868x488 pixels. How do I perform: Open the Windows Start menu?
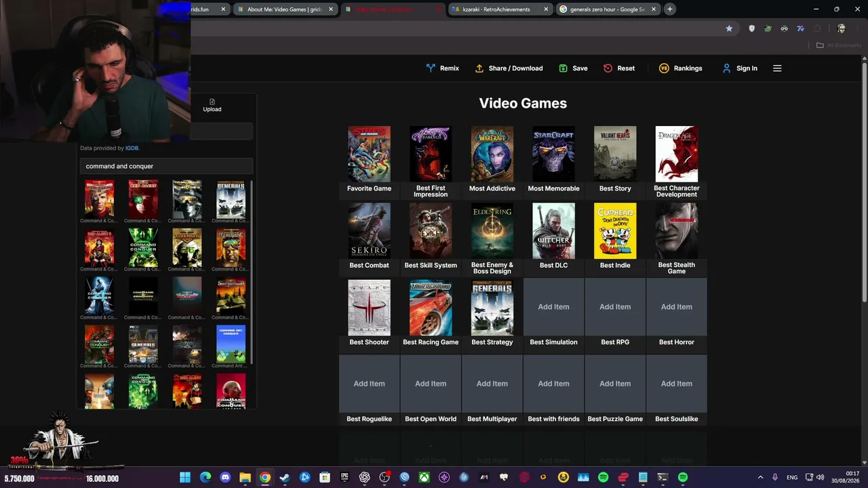click(185, 478)
